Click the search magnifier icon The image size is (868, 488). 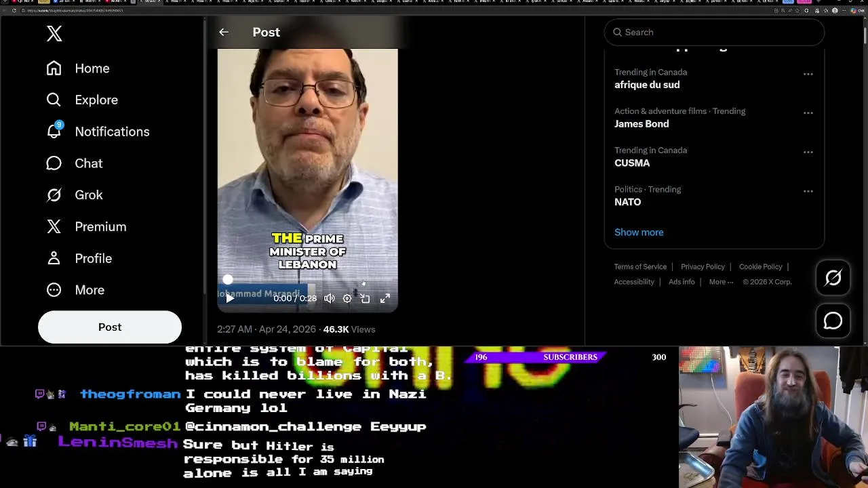tap(617, 32)
